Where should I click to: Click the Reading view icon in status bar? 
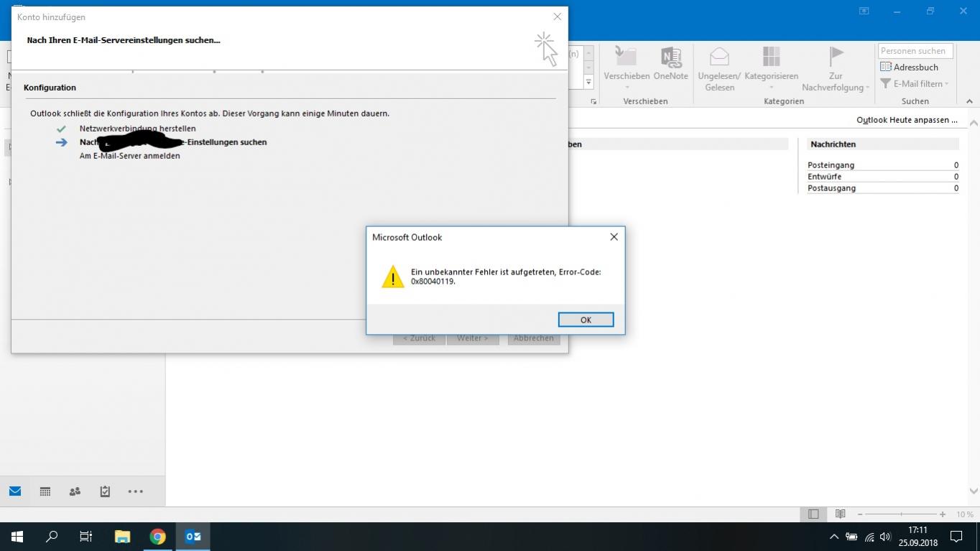tap(840, 514)
